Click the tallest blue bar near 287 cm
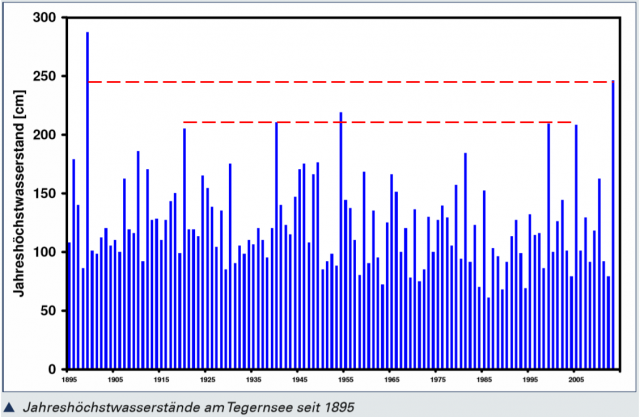Image resolution: width=640 pixels, height=417 pixels. point(87,200)
